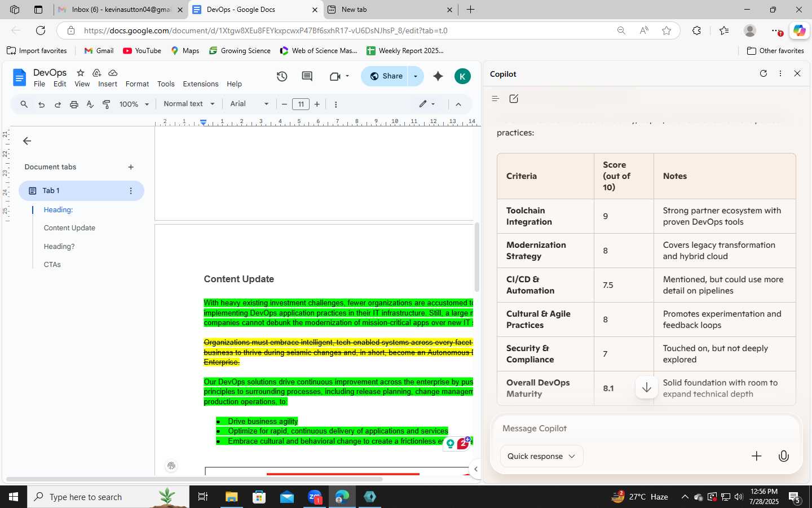Collapse the Docs toolbar header
This screenshot has width=812, height=508.
coord(458,104)
